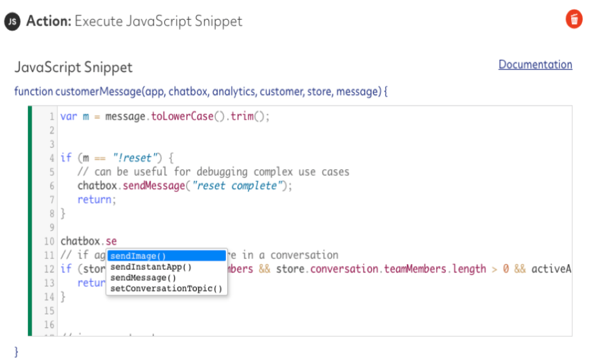Open the Documentation link
589x364 pixels.
point(535,64)
